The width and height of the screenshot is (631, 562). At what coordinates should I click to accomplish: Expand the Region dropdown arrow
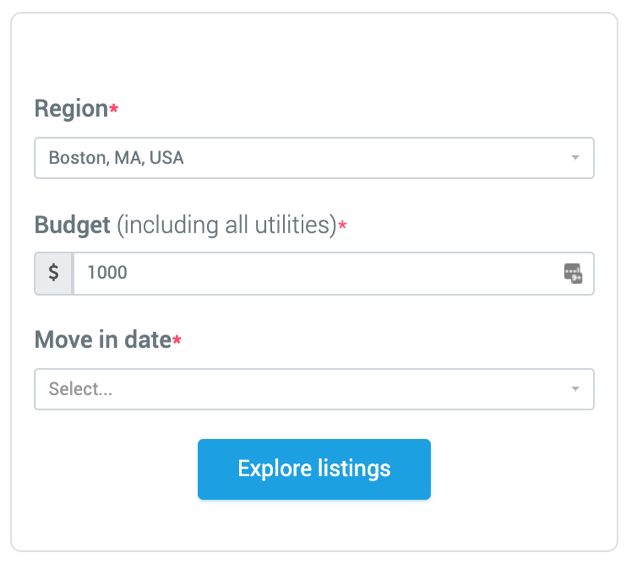(575, 158)
